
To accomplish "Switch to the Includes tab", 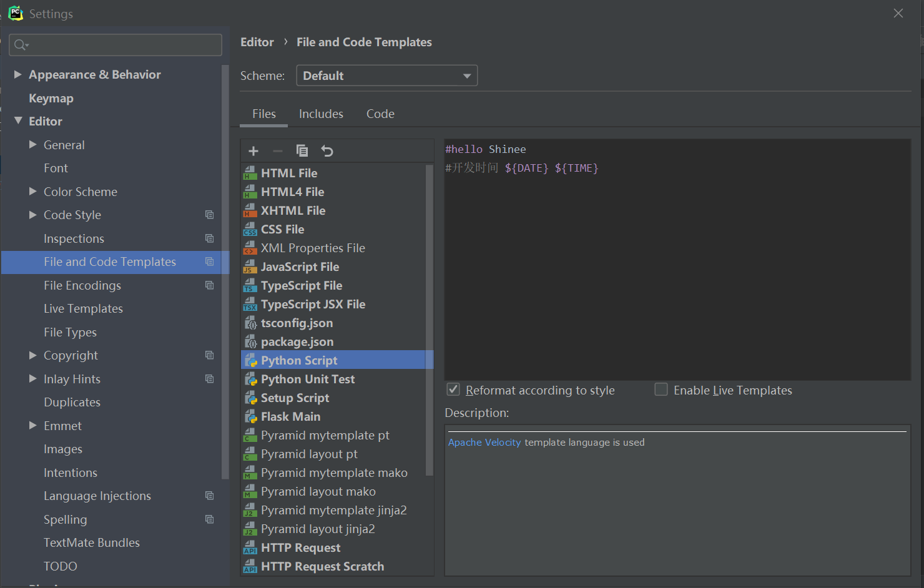I will pyautogui.click(x=321, y=114).
